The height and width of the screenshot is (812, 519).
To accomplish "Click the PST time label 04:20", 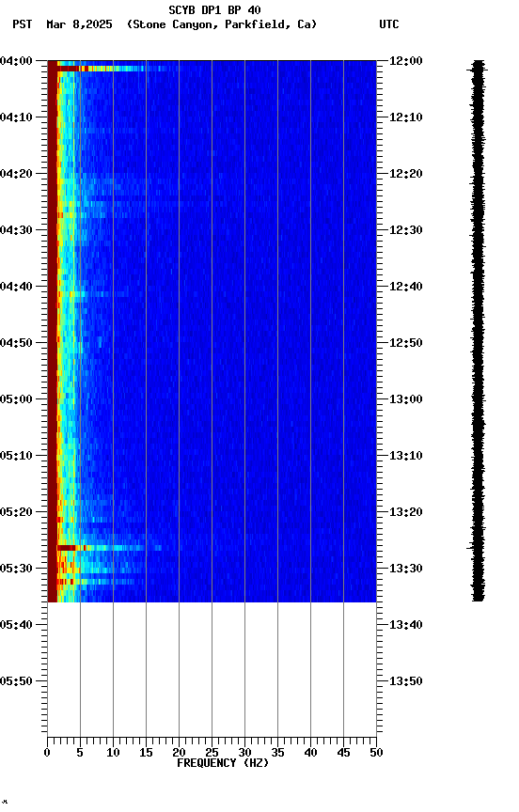I will coord(16,174).
